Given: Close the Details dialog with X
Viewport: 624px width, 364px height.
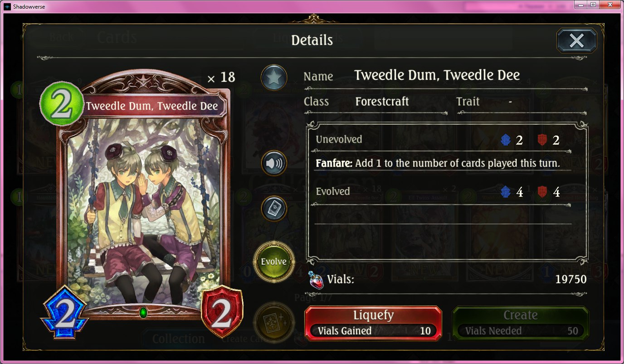Looking at the screenshot, I should pyautogui.click(x=576, y=41).
